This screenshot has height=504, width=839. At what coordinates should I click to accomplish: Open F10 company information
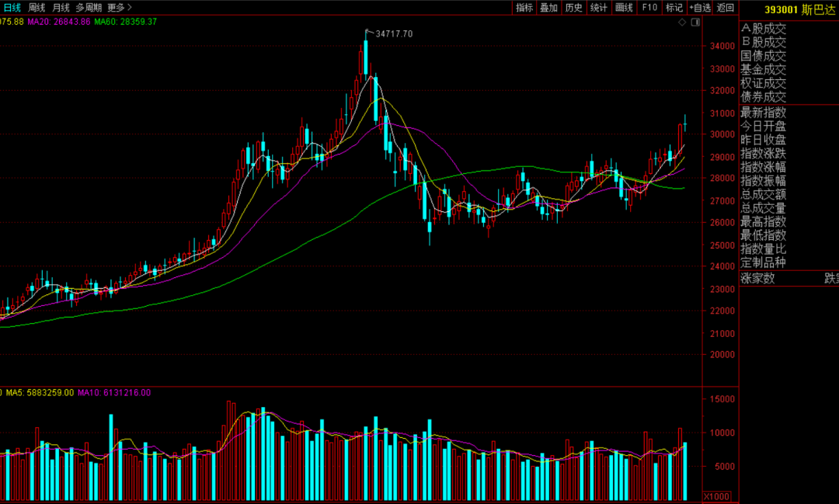(x=649, y=8)
